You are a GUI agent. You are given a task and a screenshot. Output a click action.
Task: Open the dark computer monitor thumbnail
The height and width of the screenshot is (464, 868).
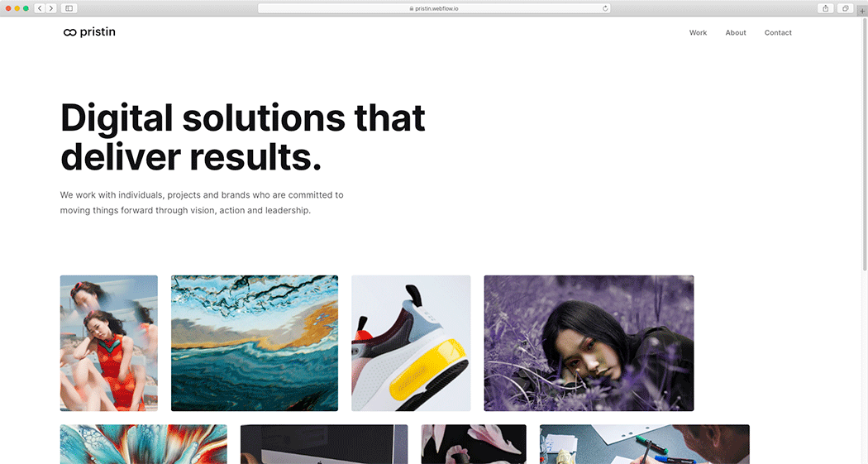tap(324, 444)
